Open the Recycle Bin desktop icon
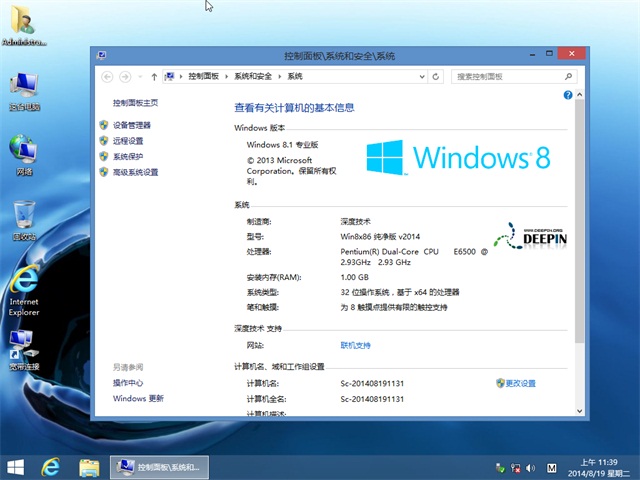Viewport: 640px width, 480px height. 24,217
